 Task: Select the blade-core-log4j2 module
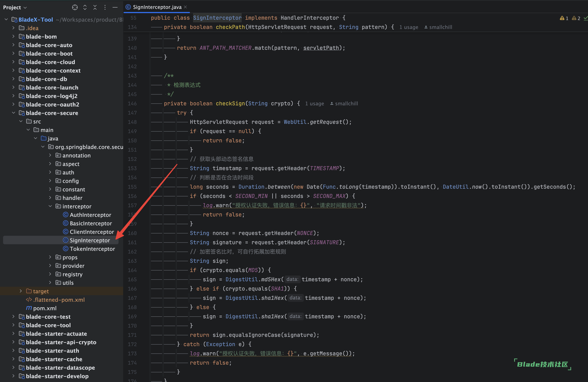[x=52, y=96]
